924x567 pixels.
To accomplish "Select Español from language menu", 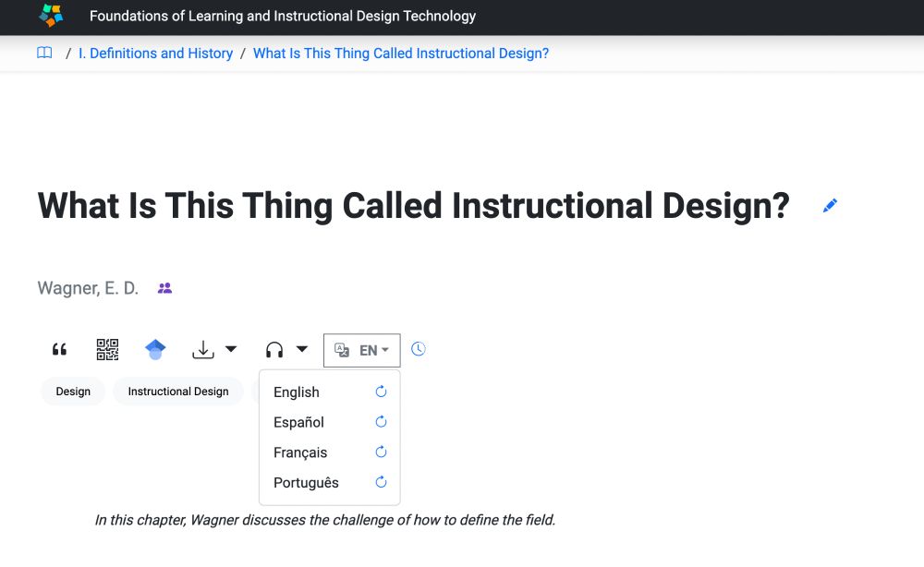I will [x=298, y=422].
